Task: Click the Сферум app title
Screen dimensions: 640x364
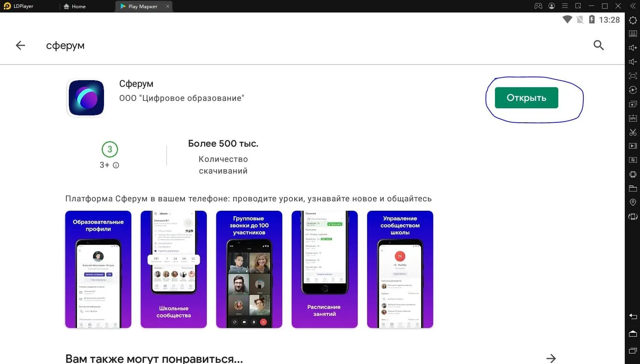Action: point(136,84)
